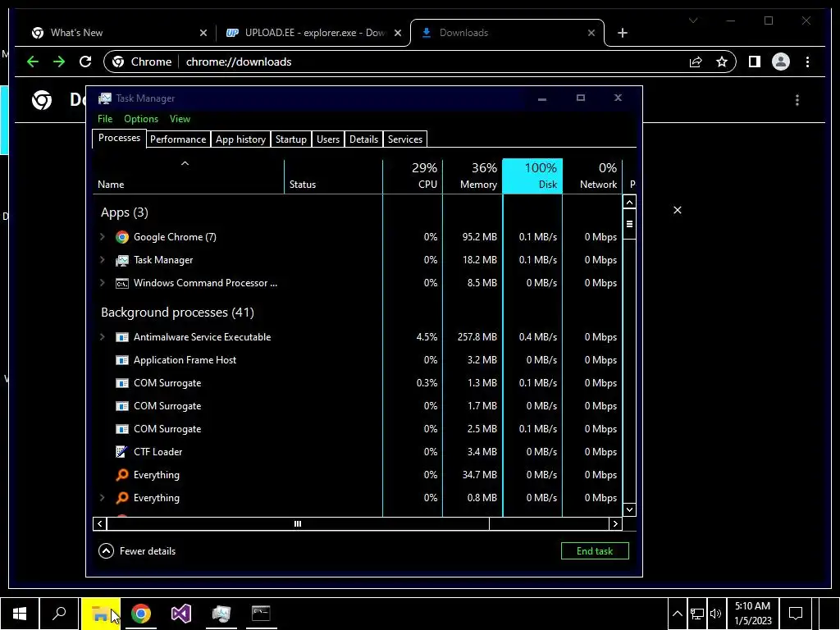Screen dimensions: 840x630
Task: Sort processes by Network column
Action: [592, 176]
